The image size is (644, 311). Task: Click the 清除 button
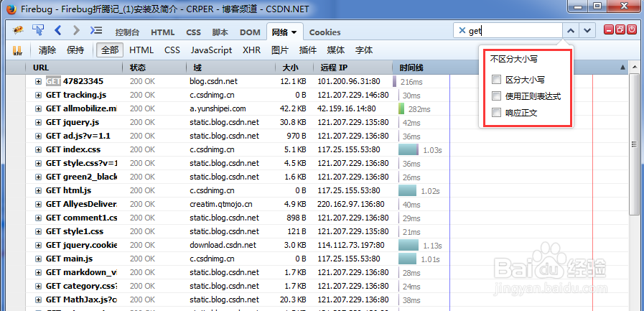[x=47, y=50]
